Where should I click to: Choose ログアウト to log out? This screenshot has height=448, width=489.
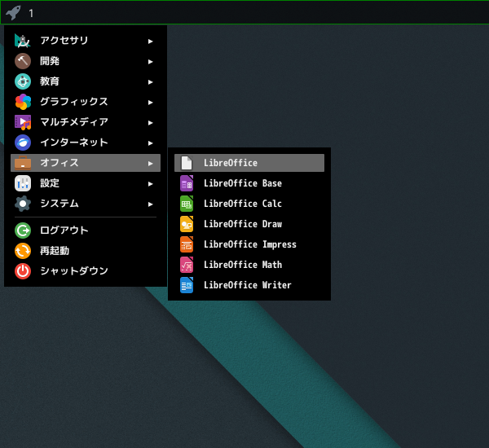[86, 231]
